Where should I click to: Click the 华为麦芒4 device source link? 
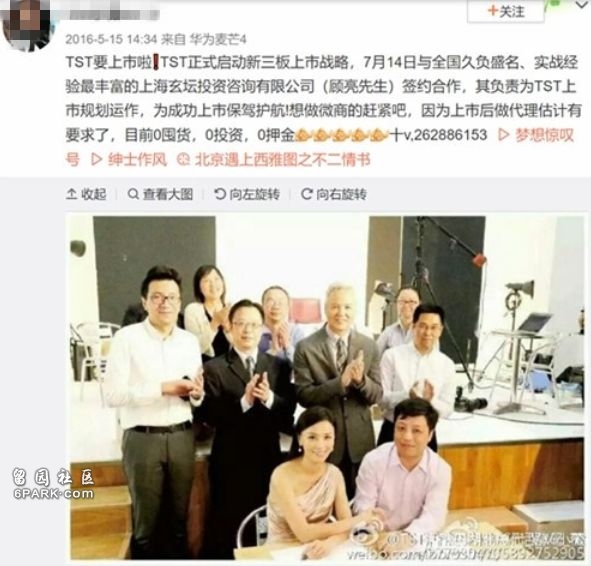(218, 39)
